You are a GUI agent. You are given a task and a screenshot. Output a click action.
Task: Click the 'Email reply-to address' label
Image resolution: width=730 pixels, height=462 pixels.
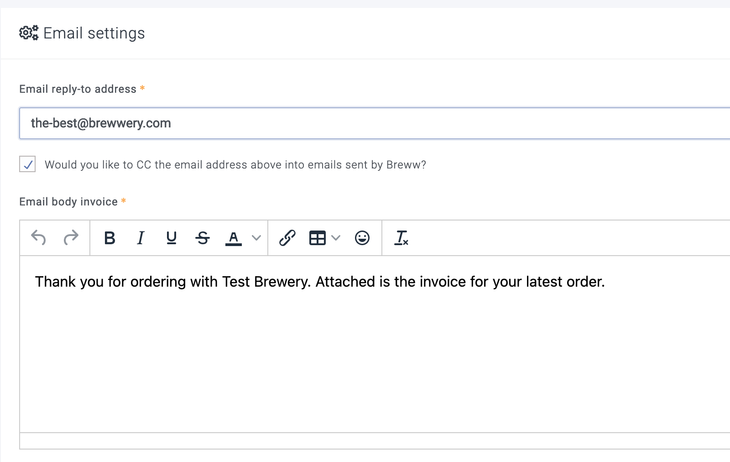click(x=77, y=89)
